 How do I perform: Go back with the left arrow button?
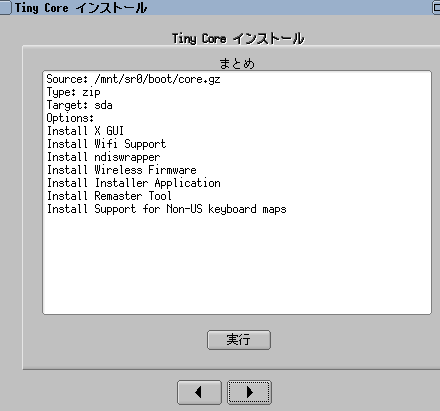pos(199,392)
